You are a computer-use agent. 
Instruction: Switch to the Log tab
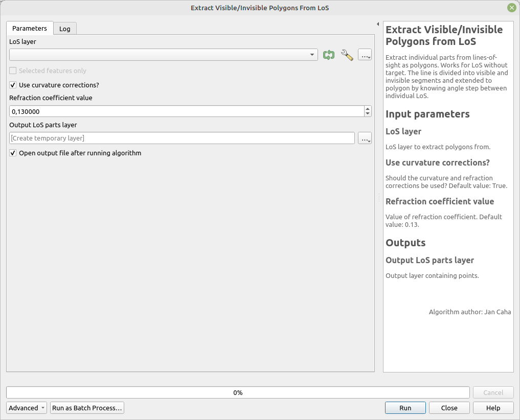(64, 29)
